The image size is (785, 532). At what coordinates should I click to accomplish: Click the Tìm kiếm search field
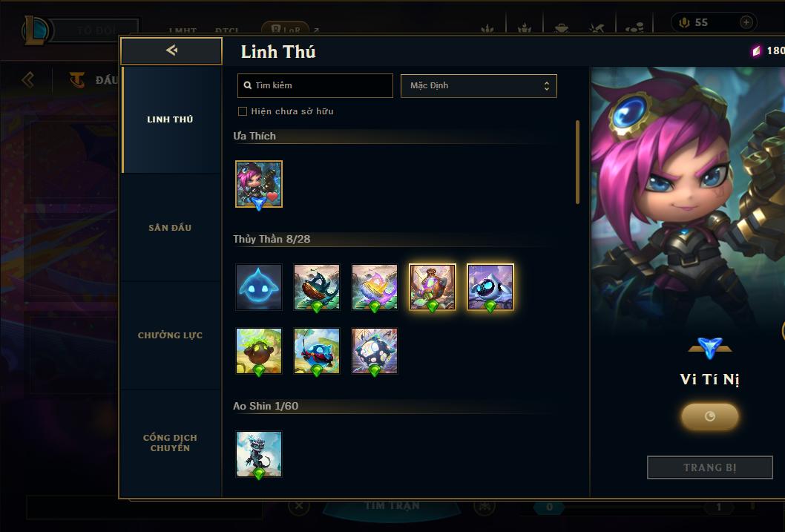coord(315,85)
